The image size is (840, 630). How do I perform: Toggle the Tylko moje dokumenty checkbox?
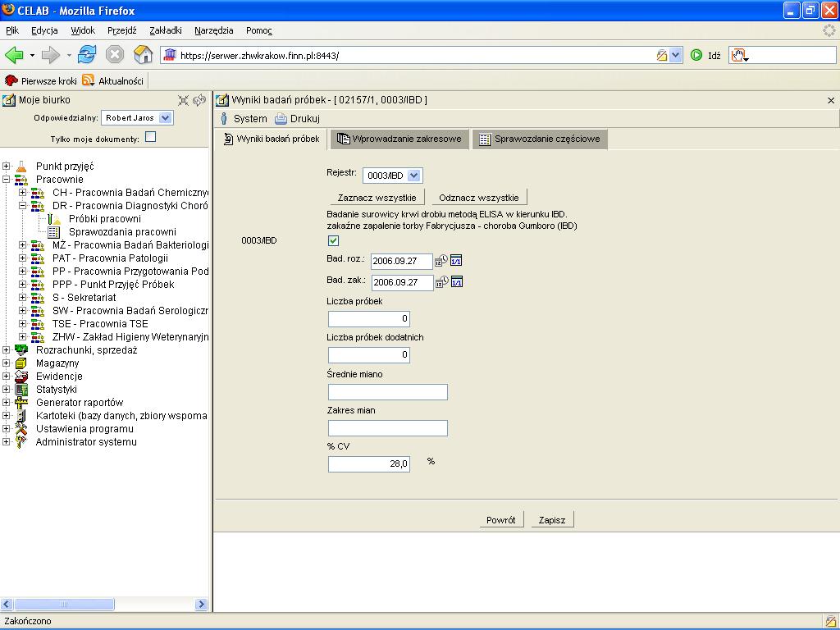[x=151, y=137]
